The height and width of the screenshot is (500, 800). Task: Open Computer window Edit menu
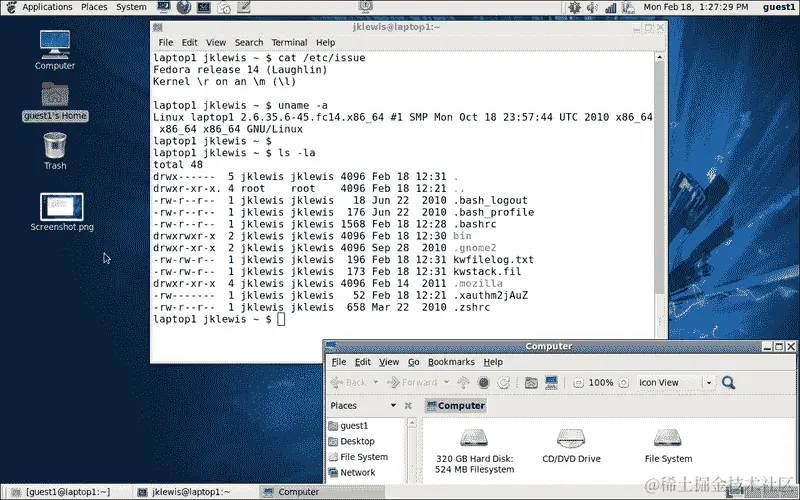pyautogui.click(x=363, y=362)
